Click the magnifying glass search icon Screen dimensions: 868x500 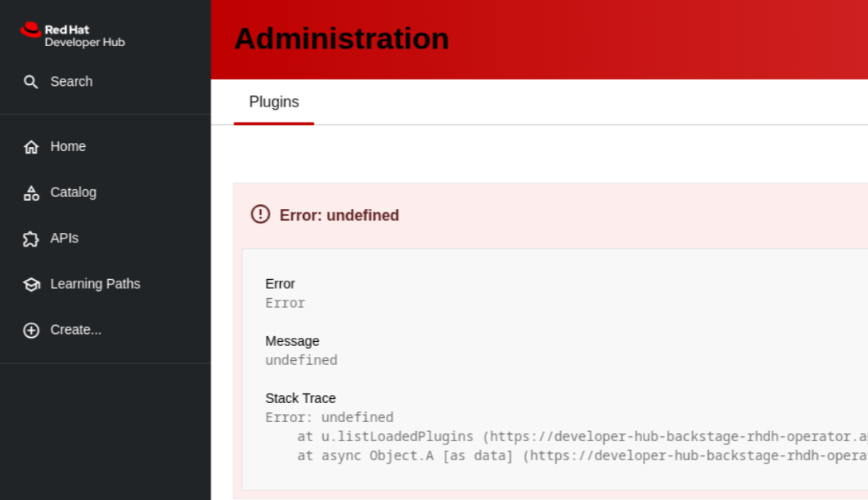tap(31, 82)
